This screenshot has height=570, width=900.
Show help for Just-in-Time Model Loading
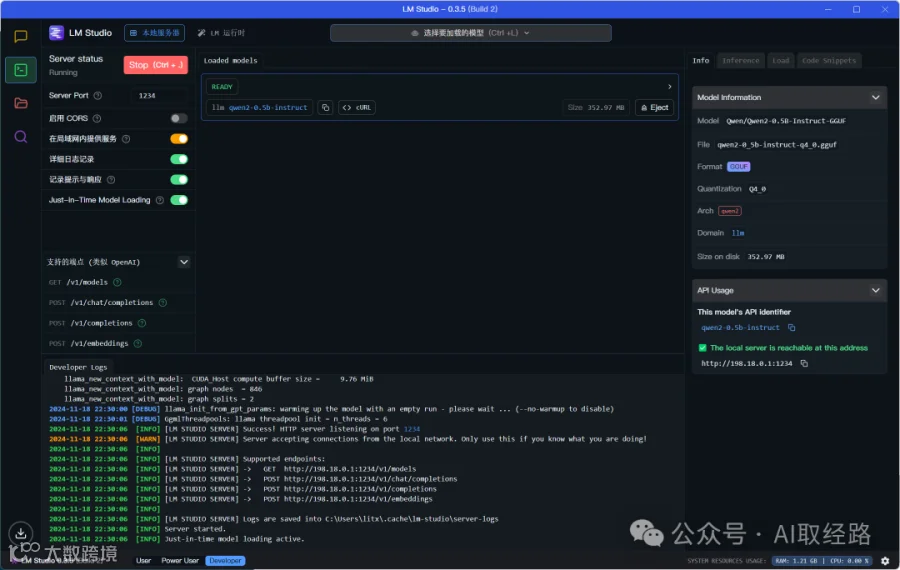point(160,200)
